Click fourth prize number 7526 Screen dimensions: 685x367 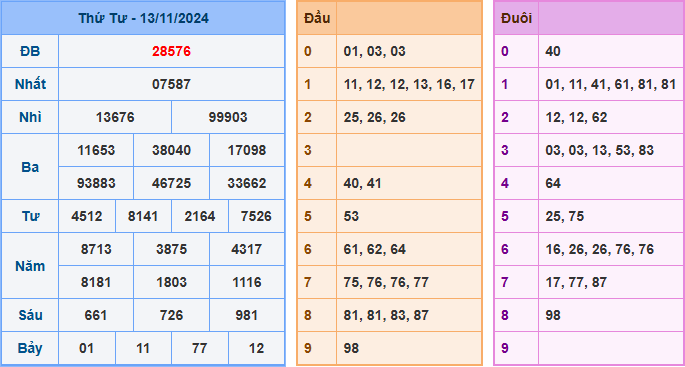pos(256,216)
